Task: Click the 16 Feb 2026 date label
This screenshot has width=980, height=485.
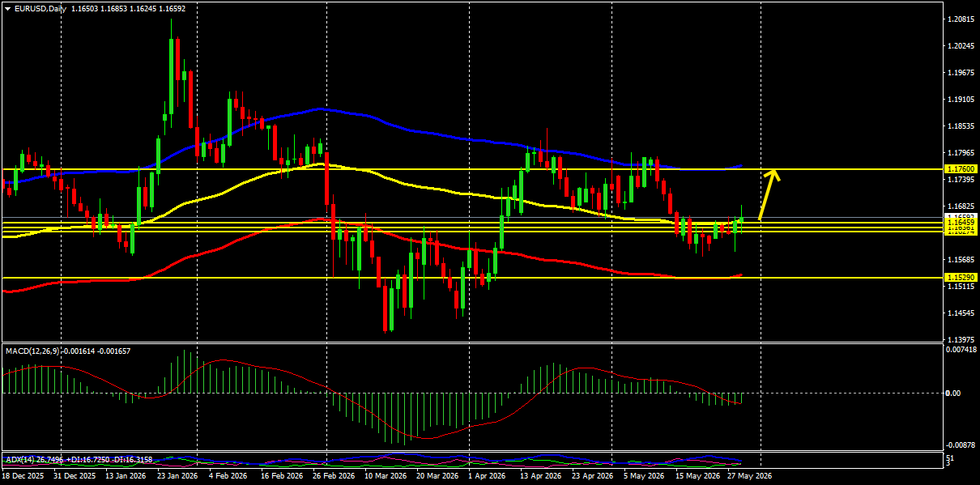Action: tap(282, 477)
